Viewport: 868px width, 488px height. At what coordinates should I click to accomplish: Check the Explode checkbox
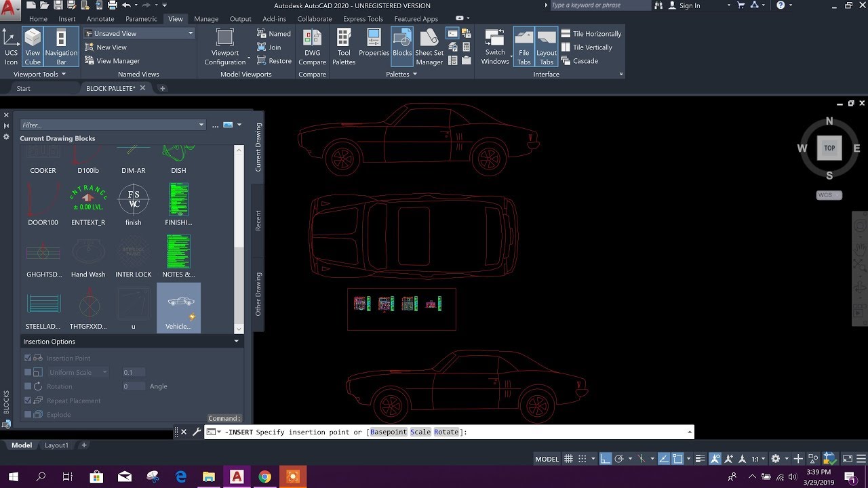28,414
